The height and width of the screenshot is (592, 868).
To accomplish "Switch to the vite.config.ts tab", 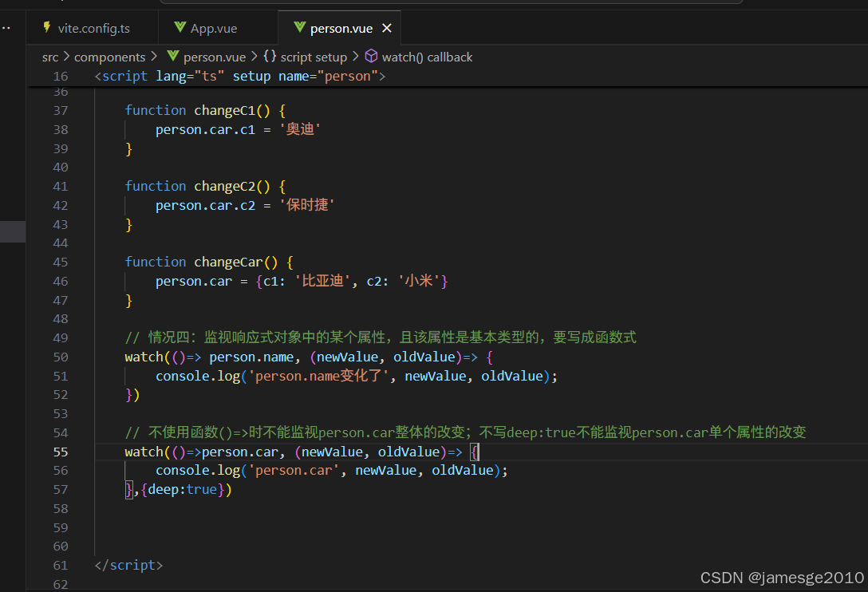I will point(92,28).
